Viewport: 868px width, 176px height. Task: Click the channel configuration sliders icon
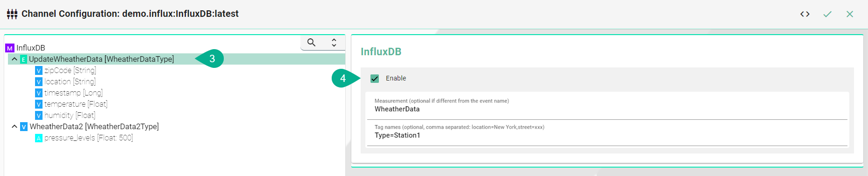[12, 14]
